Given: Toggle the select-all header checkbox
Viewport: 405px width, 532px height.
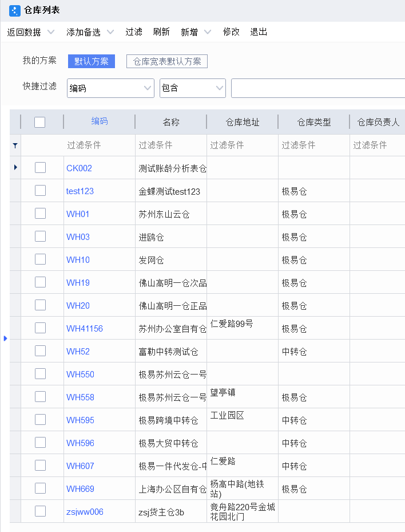Looking at the screenshot, I should point(39,122).
